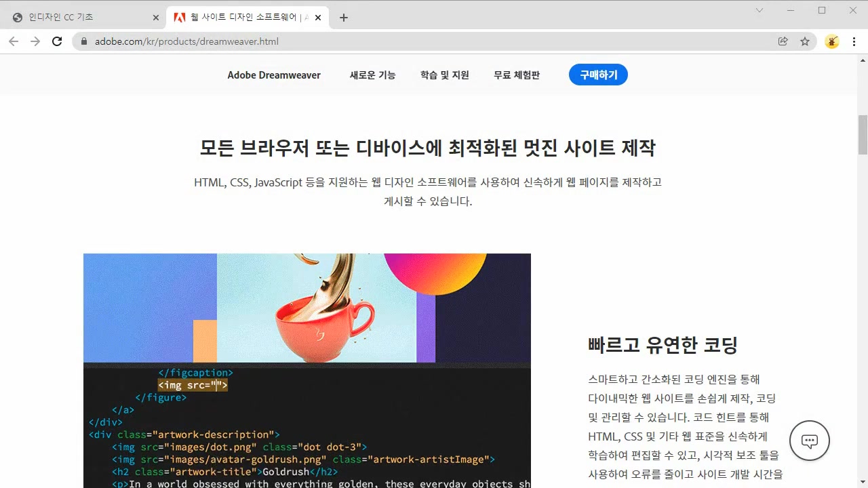Share the current page
Viewport: 868px width, 488px height.
tap(783, 41)
